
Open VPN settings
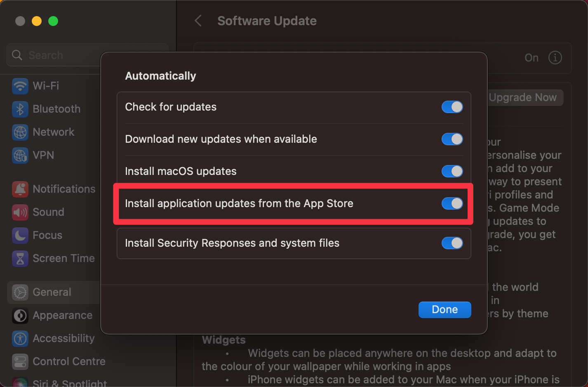(x=20, y=155)
